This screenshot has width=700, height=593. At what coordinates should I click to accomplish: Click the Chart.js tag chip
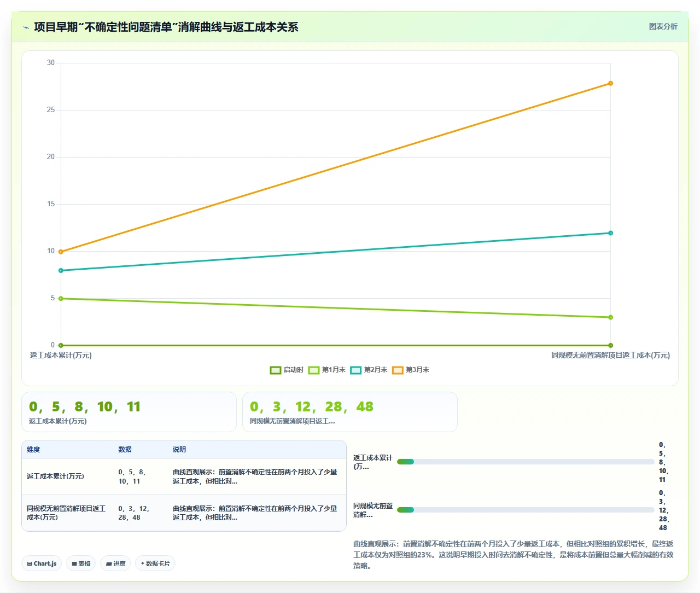click(42, 563)
